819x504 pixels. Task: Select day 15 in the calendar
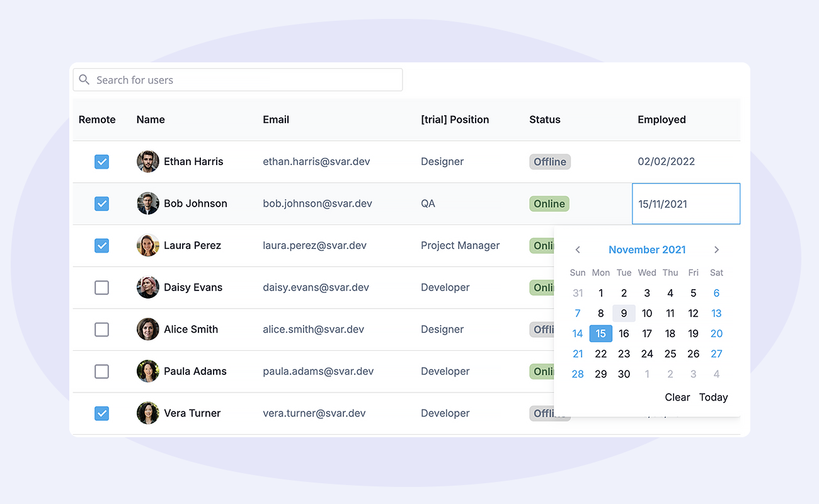[601, 334]
